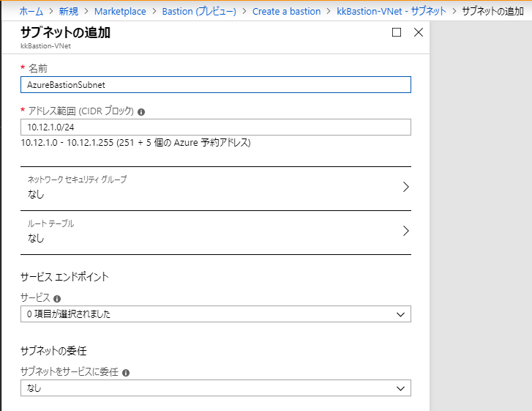Screen dimensions: 532x411
Task: Open the サブネットをサービスに委任 dropdown
Action: tap(216, 388)
